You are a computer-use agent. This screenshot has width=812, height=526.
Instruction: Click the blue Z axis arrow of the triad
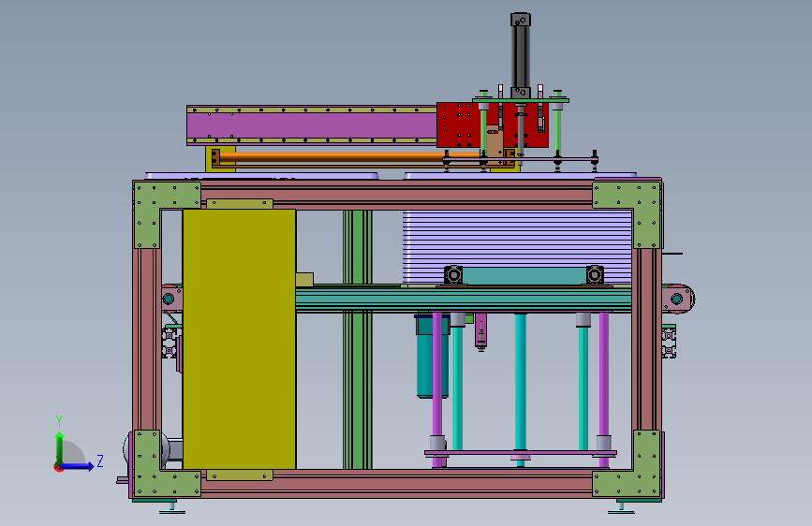coord(78,466)
